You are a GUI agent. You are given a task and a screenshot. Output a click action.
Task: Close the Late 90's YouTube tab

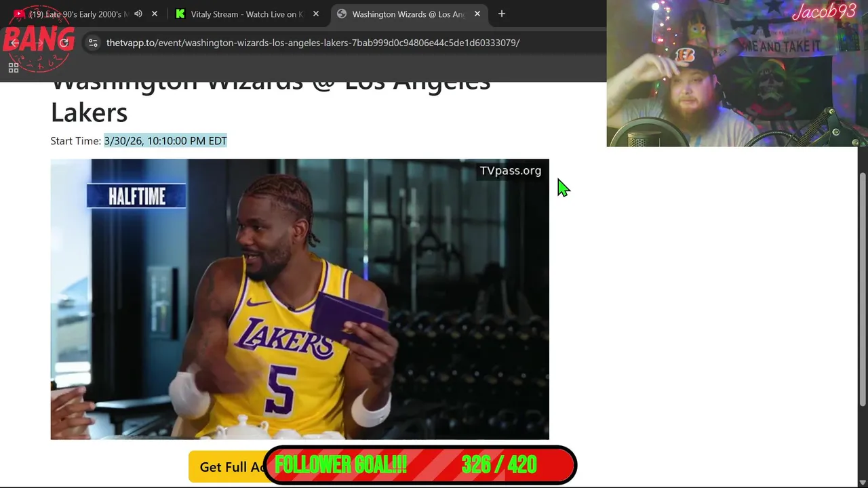155,14
